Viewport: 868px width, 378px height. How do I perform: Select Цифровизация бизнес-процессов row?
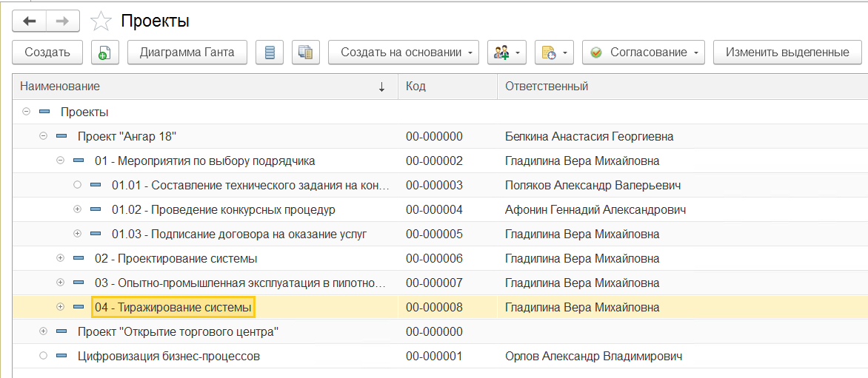pos(168,356)
